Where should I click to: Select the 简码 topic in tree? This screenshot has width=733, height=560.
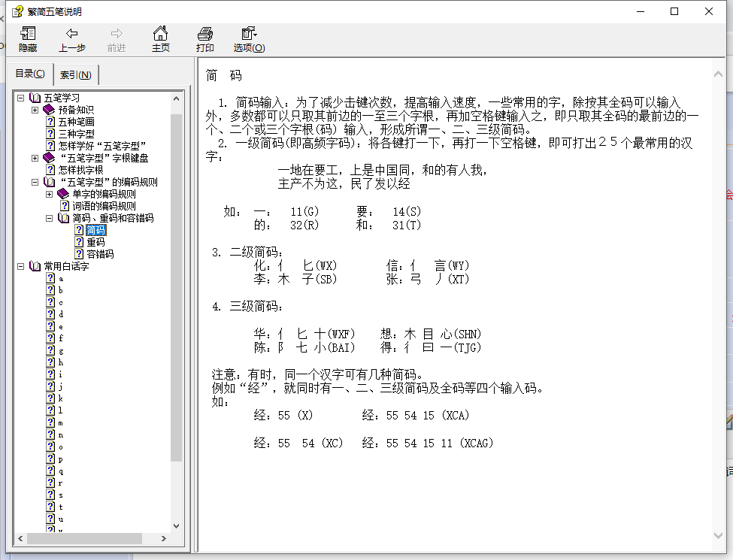[x=96, y=230]
